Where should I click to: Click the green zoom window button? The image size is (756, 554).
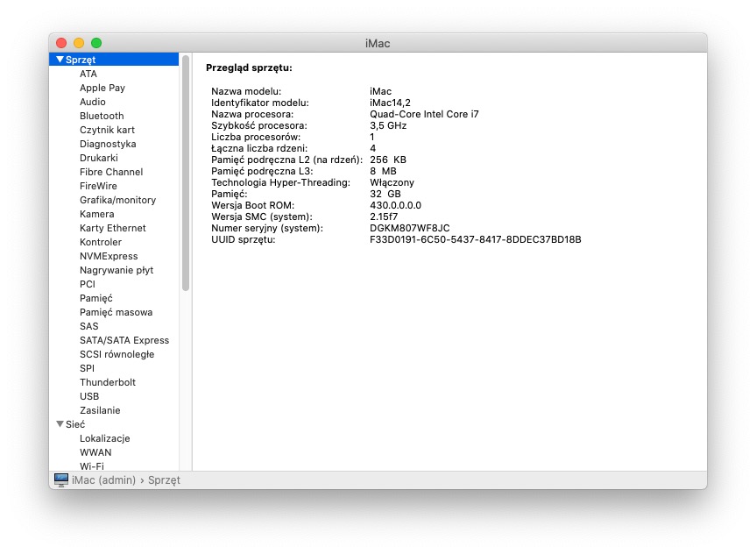tap(96, 43)
